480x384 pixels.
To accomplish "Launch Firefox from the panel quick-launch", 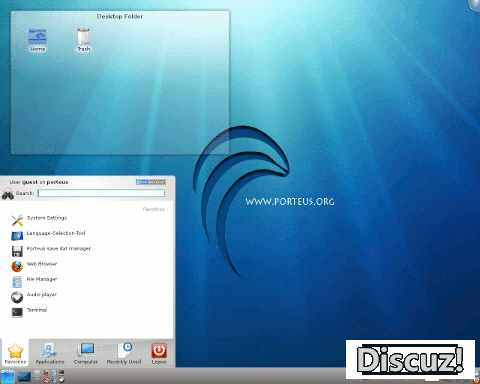I will coord(46,372).
